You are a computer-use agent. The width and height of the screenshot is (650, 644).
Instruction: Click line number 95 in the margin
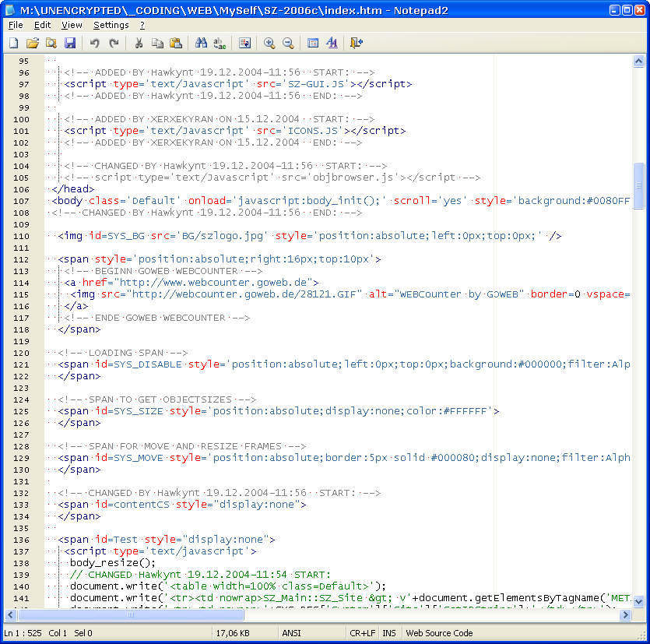(x=24, y=61)
